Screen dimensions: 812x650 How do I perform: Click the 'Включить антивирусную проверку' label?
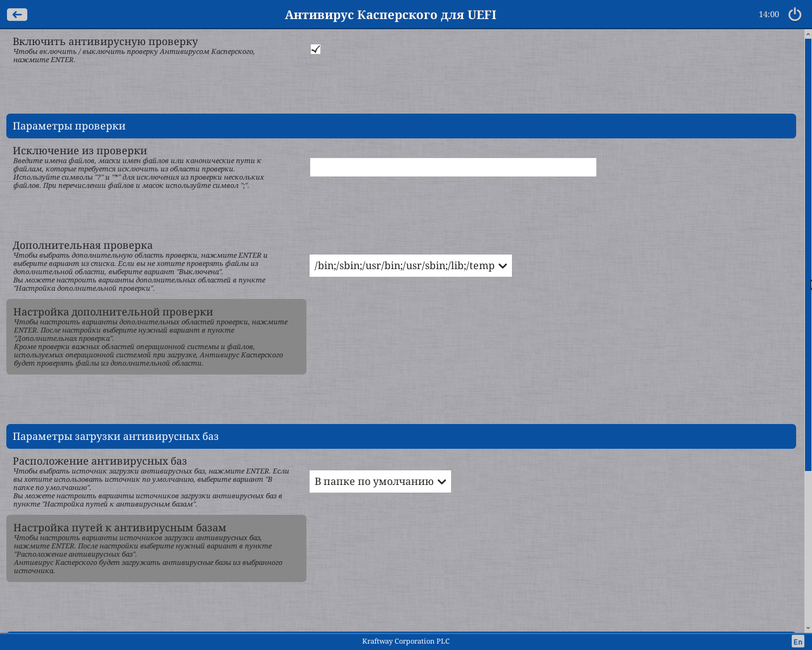105,42
